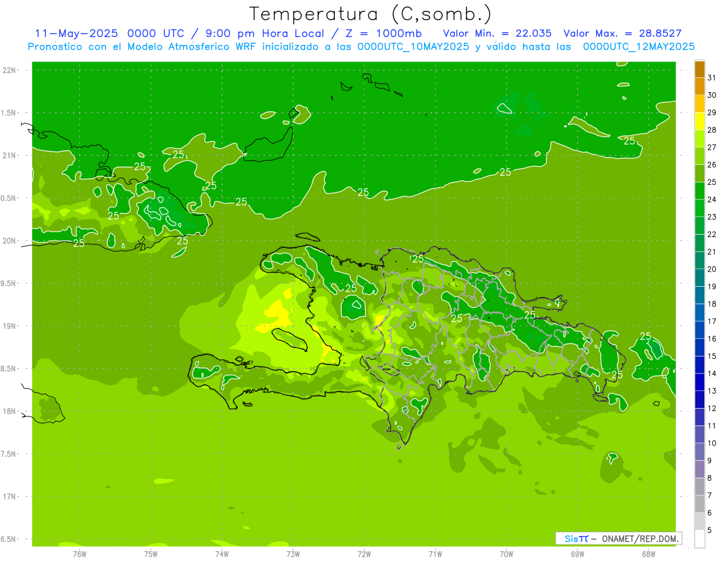The height and width of the screenshot is (562, 728).
Task: Click the color scale value '28'
Action: [712, 130]
